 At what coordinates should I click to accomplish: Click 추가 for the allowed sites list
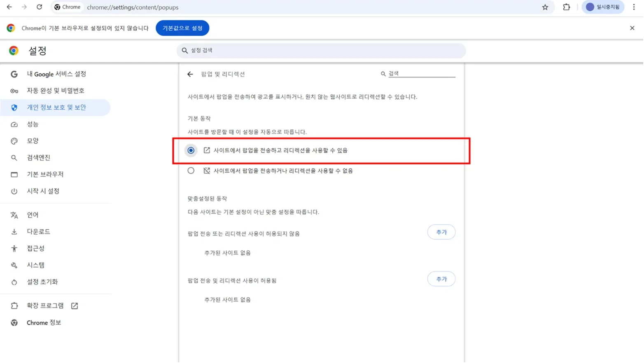(x=441, y=279)
